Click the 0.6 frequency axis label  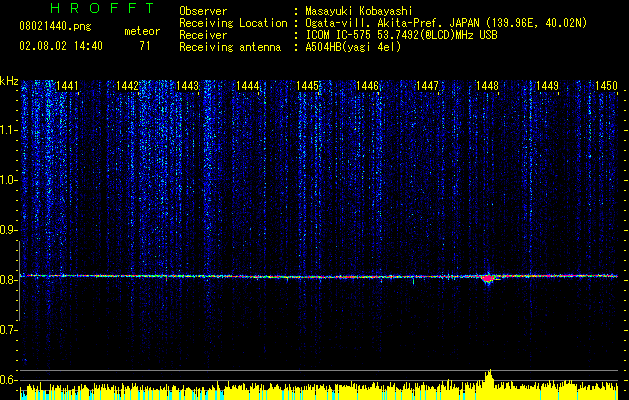[8, 379]
